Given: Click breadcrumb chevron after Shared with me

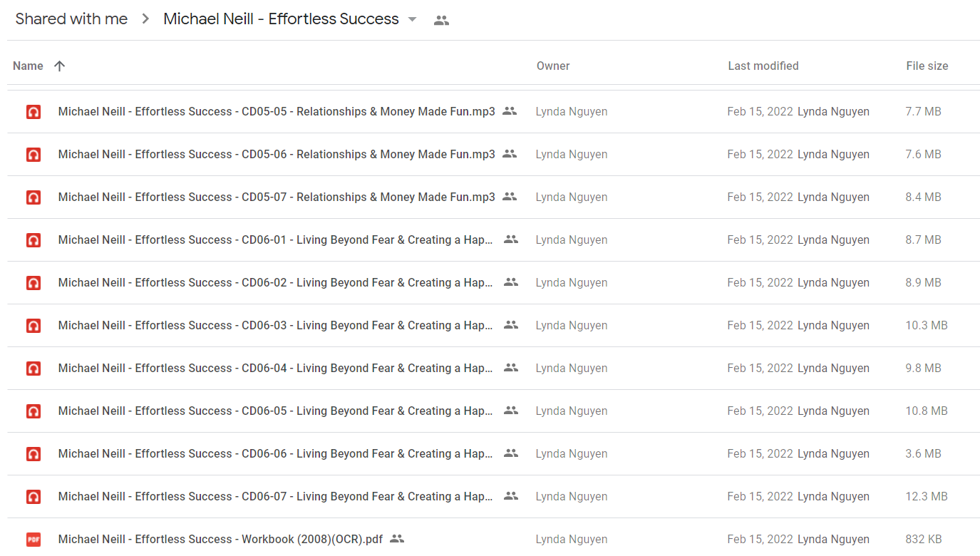Looking at the screenshot, I should pyautogui.click(x=146, y=19).
